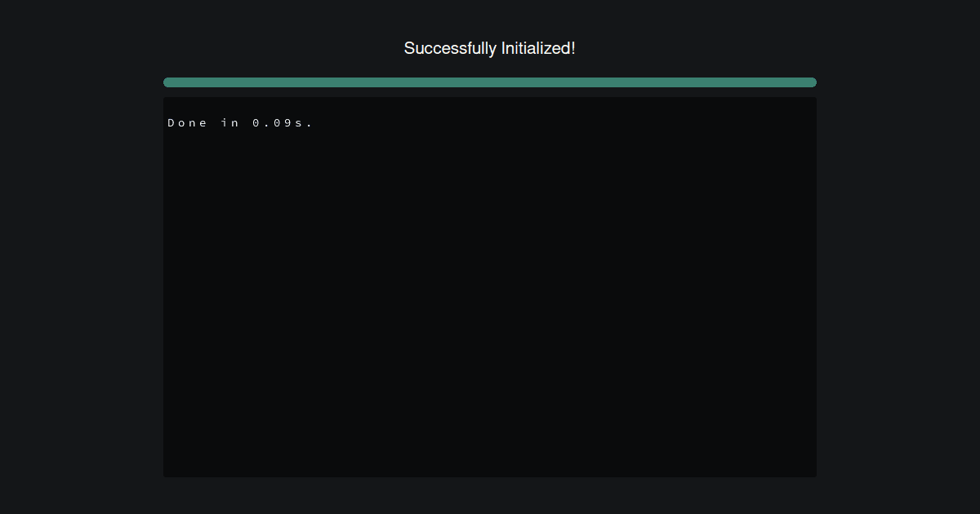Click the green completed progress bar

pyautogui.click(x=490, y=82)
